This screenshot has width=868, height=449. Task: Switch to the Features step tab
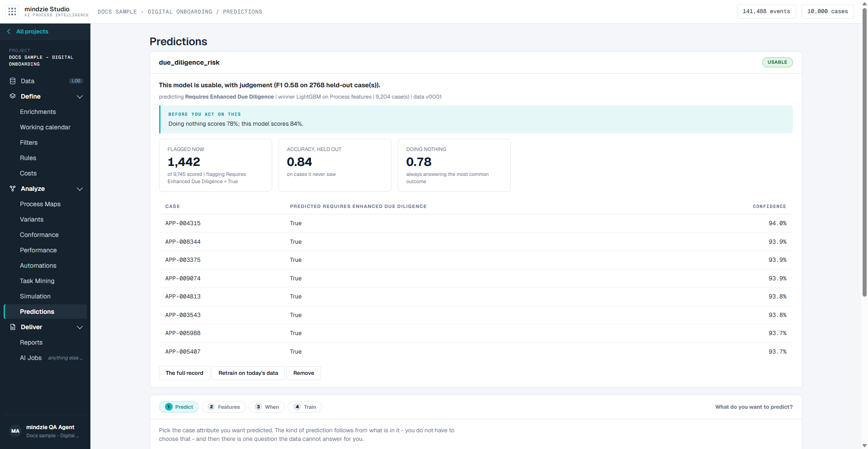coord(224,407)
